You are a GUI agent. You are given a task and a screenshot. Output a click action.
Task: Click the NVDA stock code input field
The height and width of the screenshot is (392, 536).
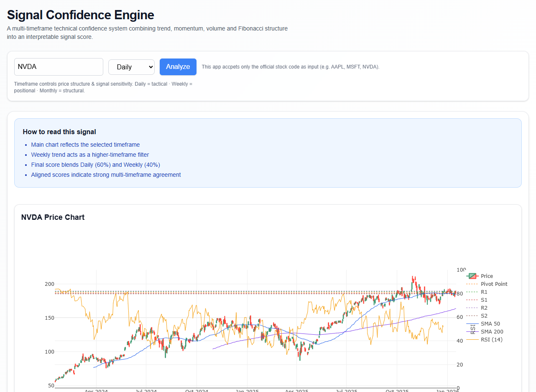click(59, 67)
